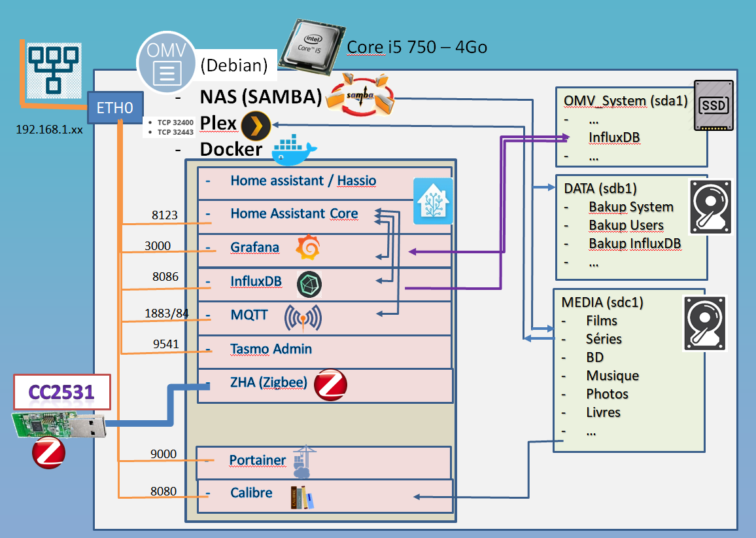Click the Calibre books icon
Viewport: 756px width, 538px height.
coord(302,497)
